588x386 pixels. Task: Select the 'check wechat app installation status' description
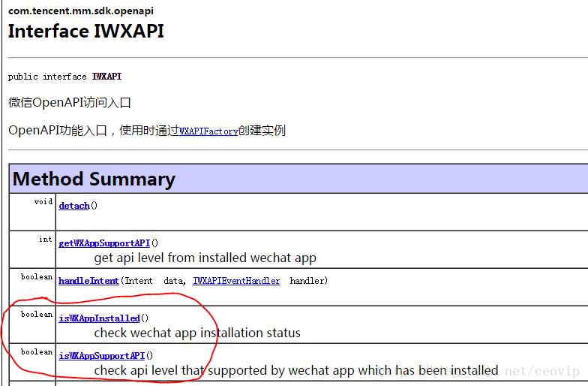(x=197, y=333)
